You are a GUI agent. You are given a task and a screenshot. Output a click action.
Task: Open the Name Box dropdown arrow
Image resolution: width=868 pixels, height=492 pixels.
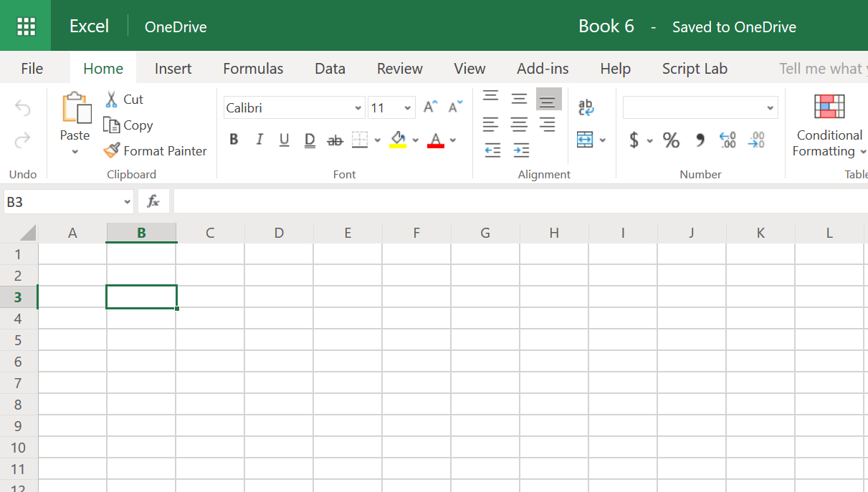pyautogui.click(x=128, y=202)
